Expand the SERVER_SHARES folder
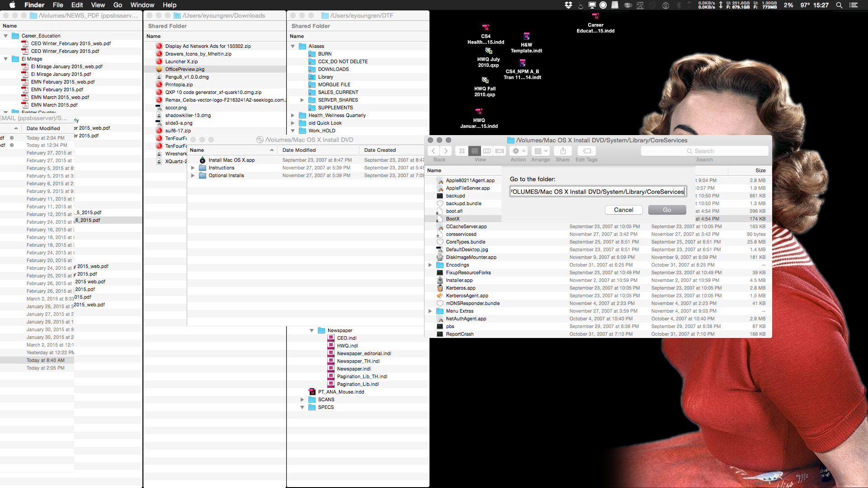 click(302, 100)
